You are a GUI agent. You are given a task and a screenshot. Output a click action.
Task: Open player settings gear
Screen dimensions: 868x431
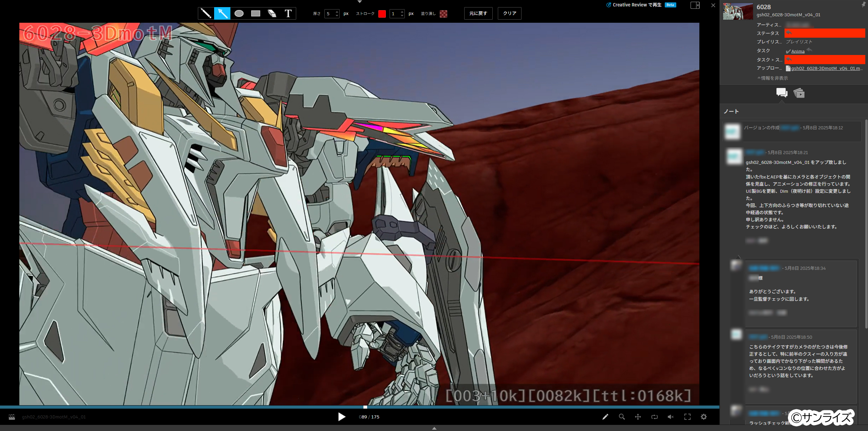704,417
